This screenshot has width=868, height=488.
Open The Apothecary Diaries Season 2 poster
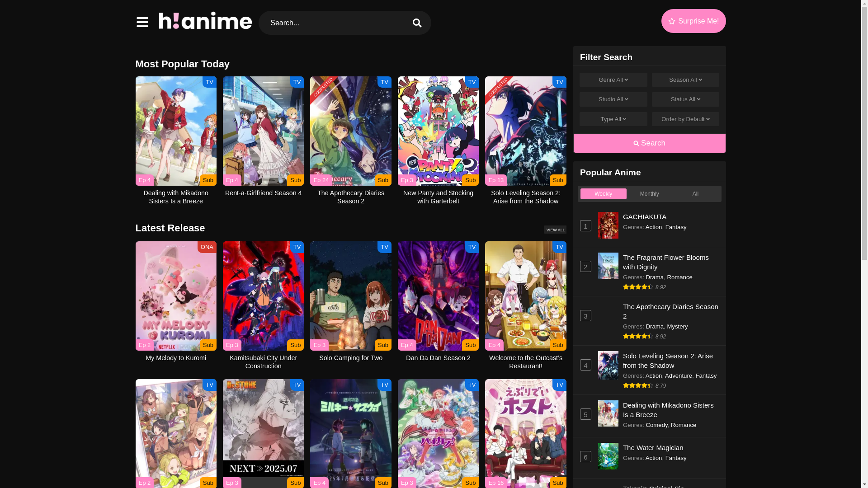(351, 131)
